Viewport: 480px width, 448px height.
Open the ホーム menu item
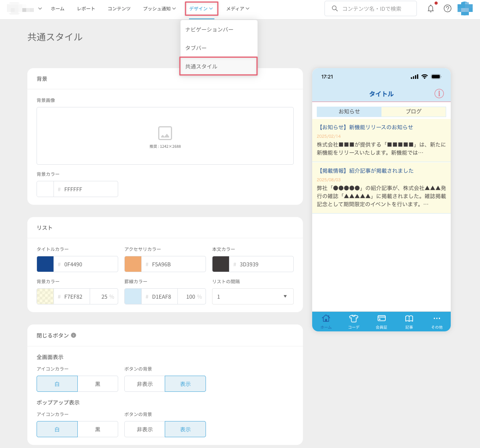click(58, 8)
